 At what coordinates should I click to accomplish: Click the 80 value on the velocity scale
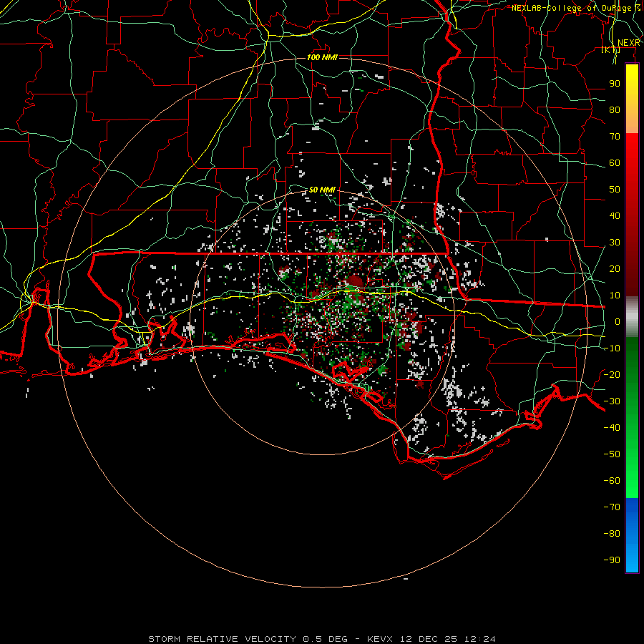point(615,109)
